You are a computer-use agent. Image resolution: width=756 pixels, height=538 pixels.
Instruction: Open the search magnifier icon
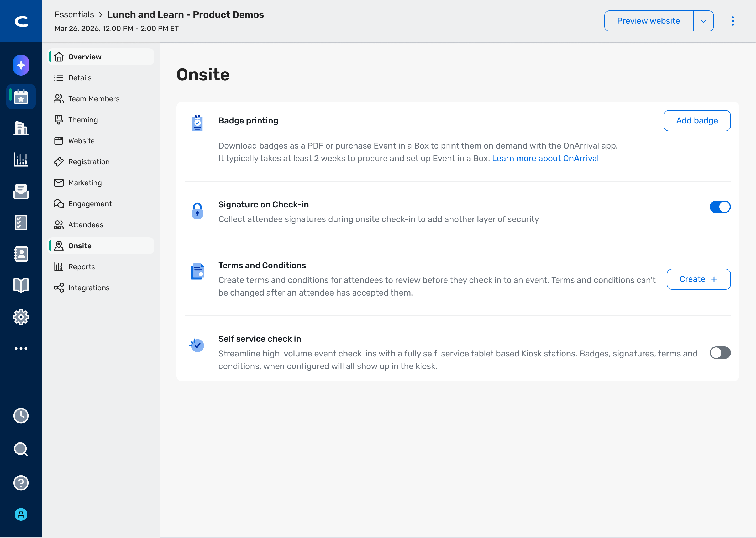tap(21, 450)
